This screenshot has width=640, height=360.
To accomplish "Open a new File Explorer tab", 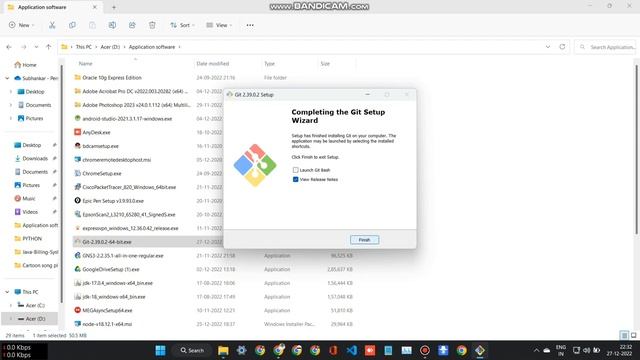I will (114, 7).
